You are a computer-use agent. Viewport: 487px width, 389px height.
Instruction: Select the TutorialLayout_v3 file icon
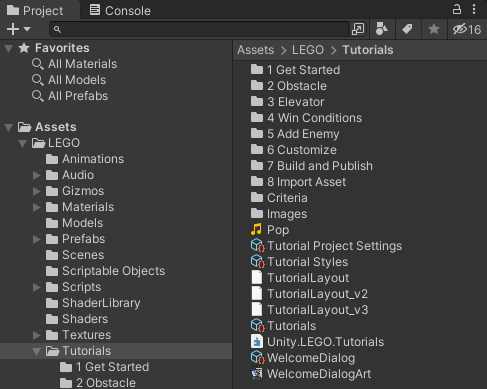pyautogui.click(x=257, y=309)
